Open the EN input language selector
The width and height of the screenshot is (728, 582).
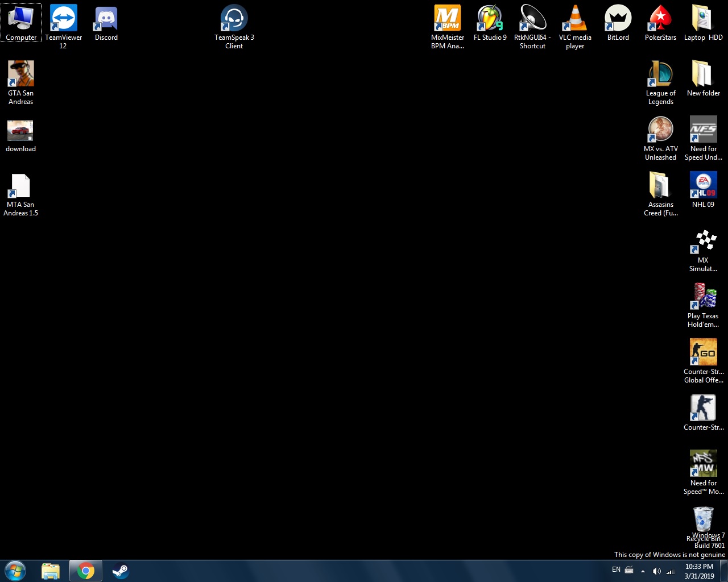point(616,569)
